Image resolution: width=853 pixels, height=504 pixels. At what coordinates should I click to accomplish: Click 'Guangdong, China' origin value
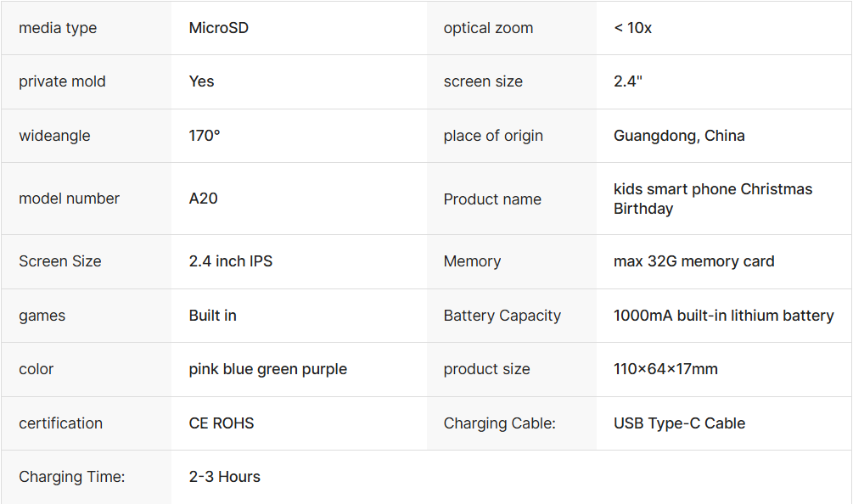tap(679, 136)
